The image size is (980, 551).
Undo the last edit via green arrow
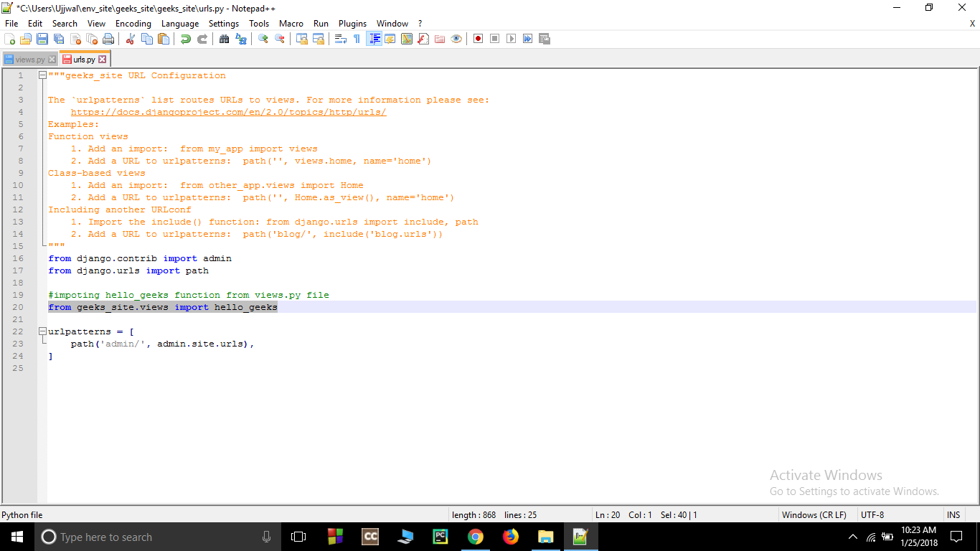[x=186, y=39]
